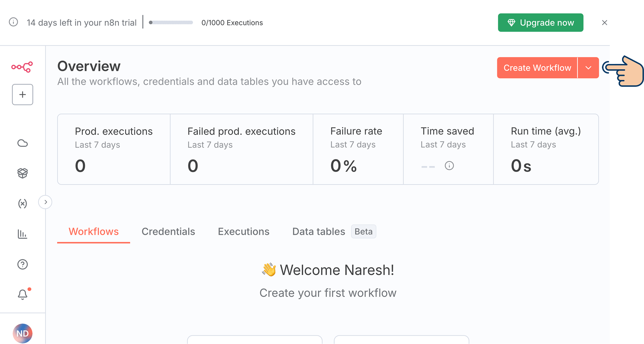Click the ND user avatar
This screenshot has width=644, height=344.
click(23, 333)
